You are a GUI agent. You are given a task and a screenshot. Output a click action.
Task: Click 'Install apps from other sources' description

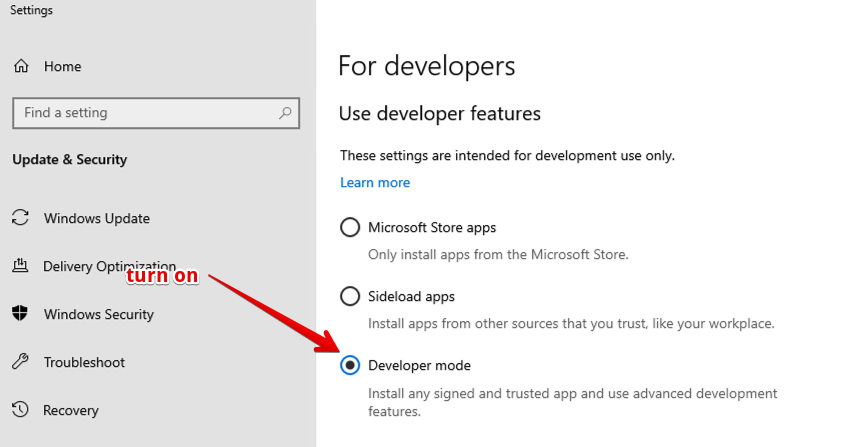click(x=571, y=324)
